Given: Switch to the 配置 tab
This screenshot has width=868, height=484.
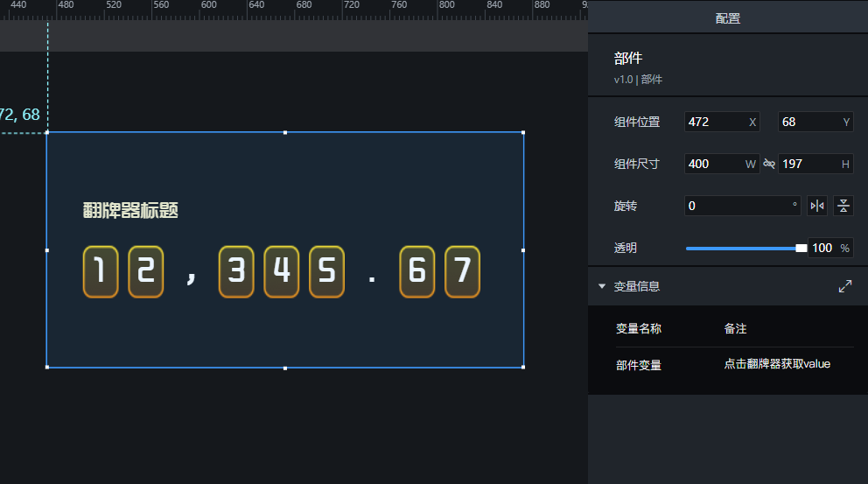Looking at the screenshot, I should (x=727, y=18).
